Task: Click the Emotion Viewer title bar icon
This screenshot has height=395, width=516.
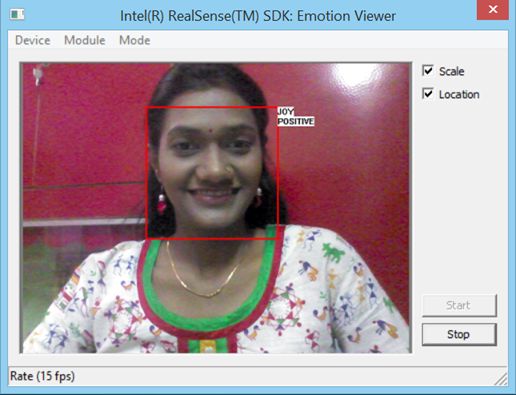Action: point(17,14)
